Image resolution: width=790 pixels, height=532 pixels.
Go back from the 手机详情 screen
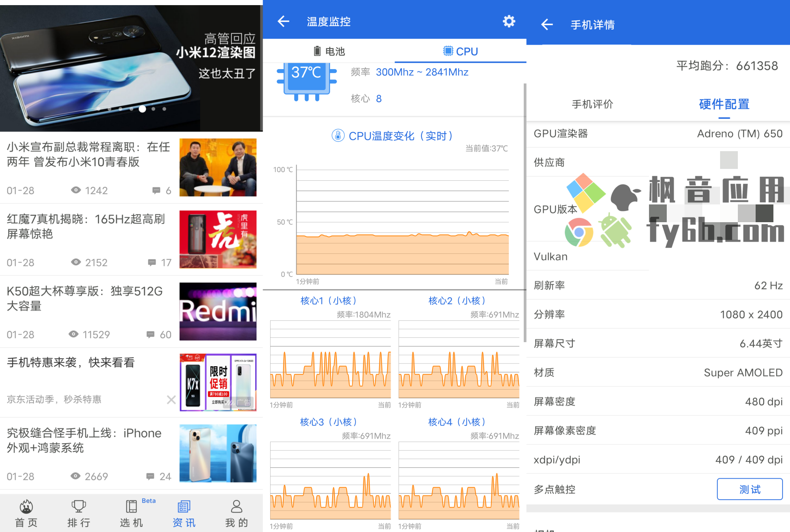[x=547, y=24]
